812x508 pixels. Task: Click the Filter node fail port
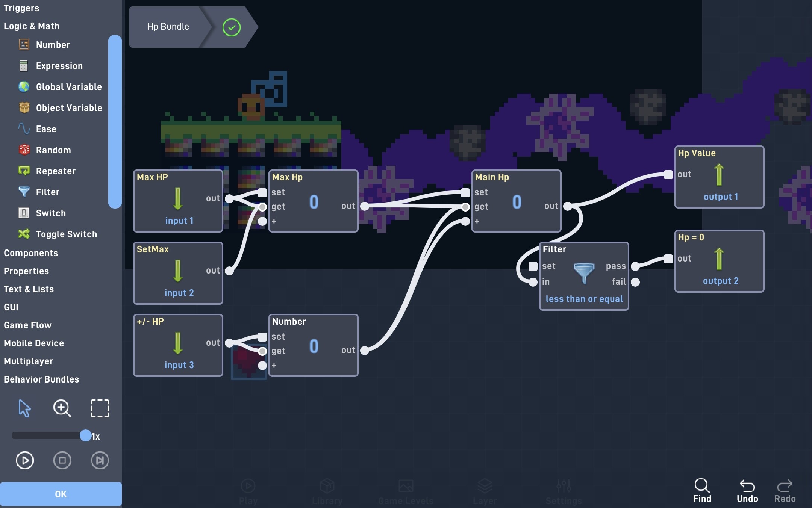click(635, 282)
